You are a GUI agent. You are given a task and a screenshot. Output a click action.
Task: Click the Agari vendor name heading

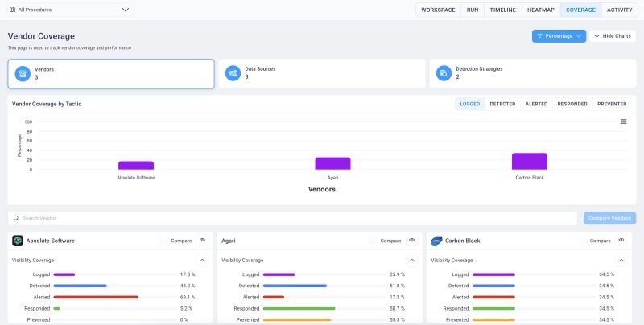pos(229,241)
